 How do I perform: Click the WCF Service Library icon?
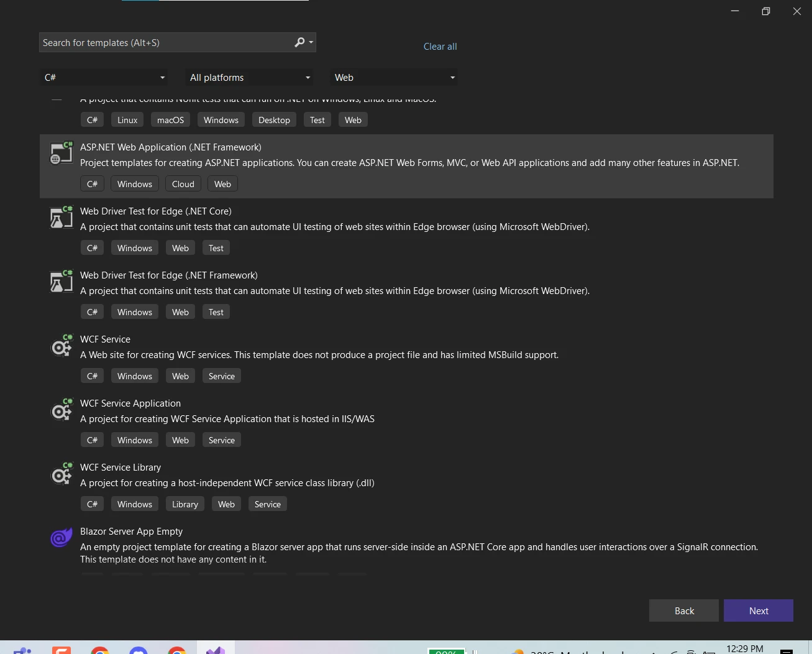pos(61,474)
